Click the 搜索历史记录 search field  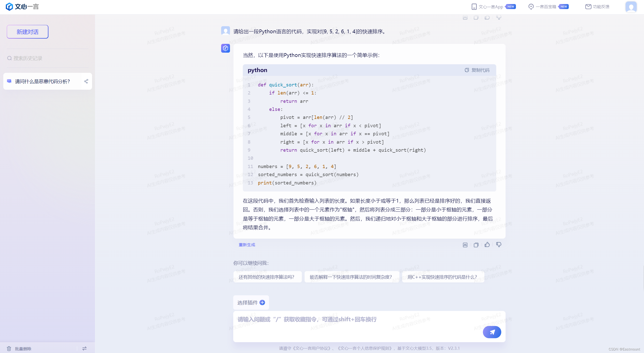tap(28, 58)
